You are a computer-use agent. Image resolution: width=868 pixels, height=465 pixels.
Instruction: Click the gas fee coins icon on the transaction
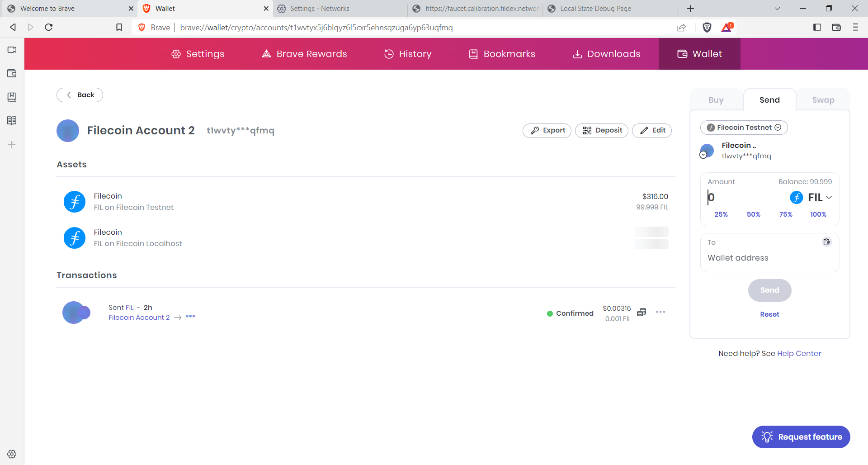pyautogui.click(x=642, y=312)
